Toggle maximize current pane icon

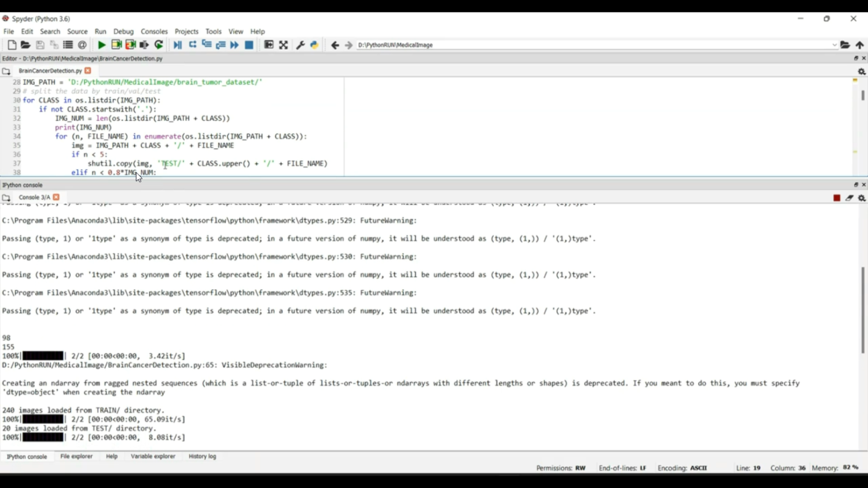tap(284, 45)
